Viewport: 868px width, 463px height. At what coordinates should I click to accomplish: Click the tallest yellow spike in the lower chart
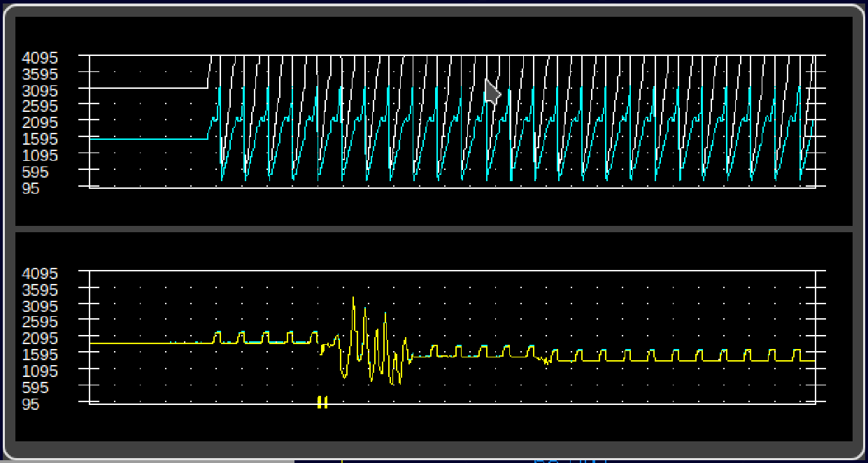(x=353, y=301)
